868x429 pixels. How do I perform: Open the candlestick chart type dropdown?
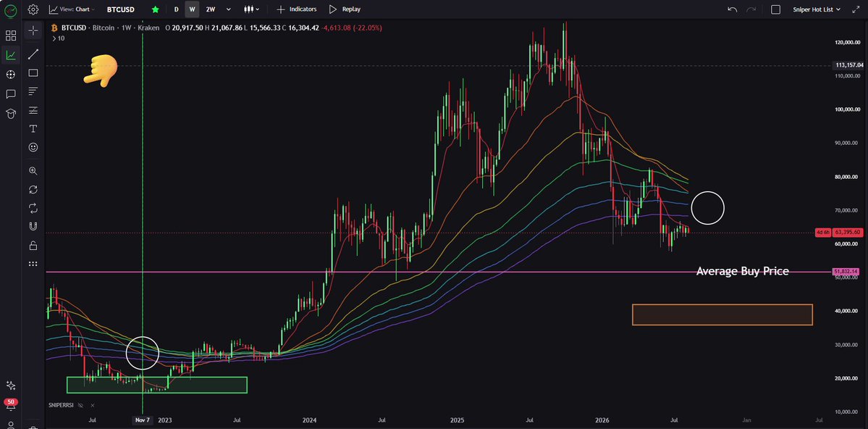[251, 9]
